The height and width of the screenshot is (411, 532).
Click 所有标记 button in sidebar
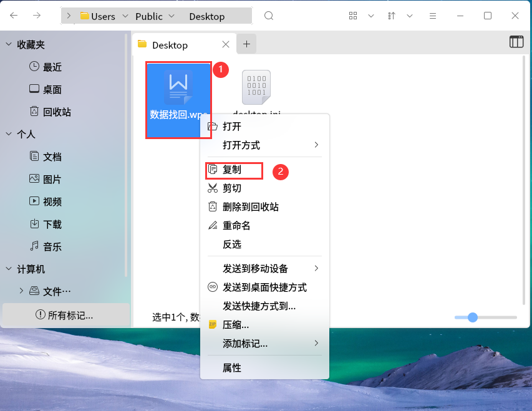click(x=65, y=315)
